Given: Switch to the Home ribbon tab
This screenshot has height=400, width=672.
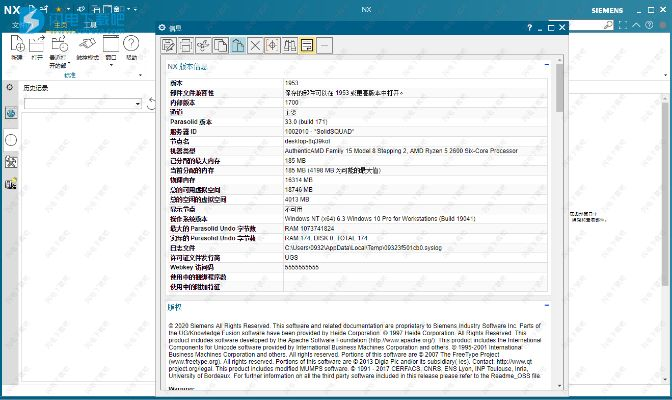Looking at the screenshot, I should click(x=60, y=25).
